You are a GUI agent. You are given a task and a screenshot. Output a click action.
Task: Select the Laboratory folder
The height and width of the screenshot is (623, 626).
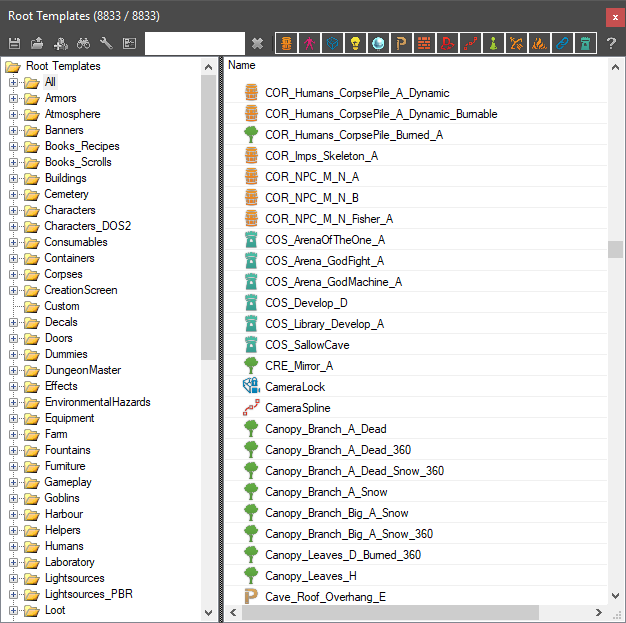pos(69,562)
